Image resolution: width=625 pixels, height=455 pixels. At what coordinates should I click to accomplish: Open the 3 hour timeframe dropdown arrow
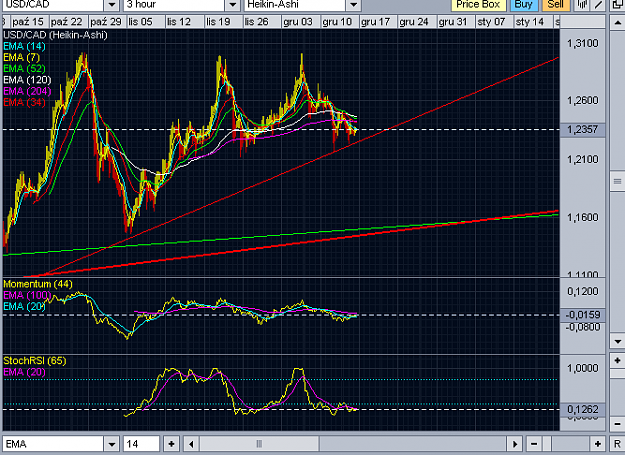click(x=232, y=5)
